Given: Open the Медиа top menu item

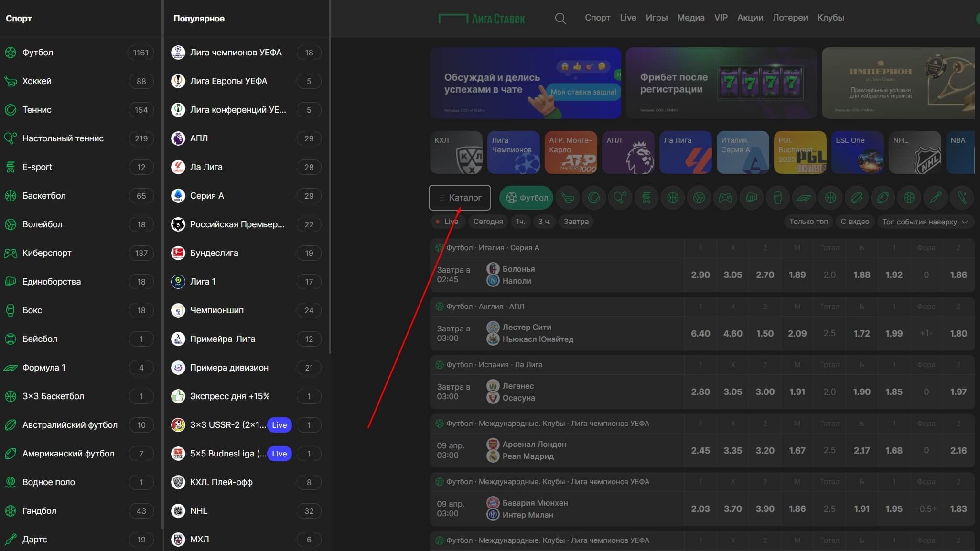Looking at the screenshot, I should pos(690,18).
